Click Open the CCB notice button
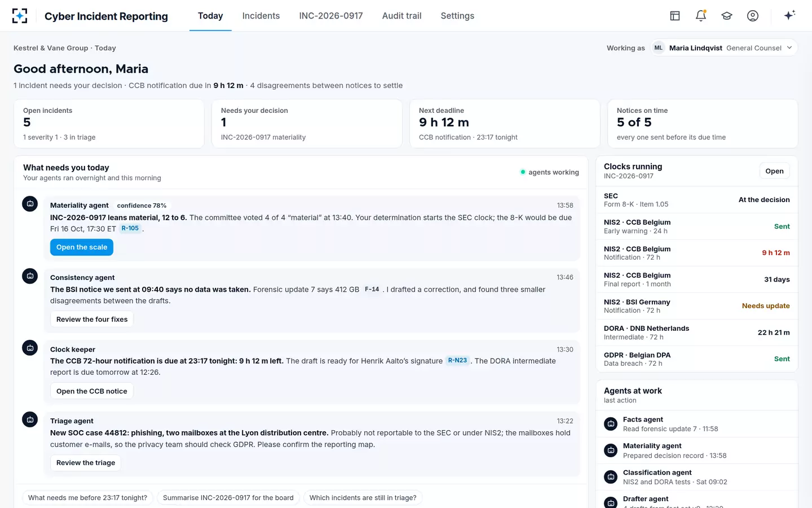 coord(92,391)
